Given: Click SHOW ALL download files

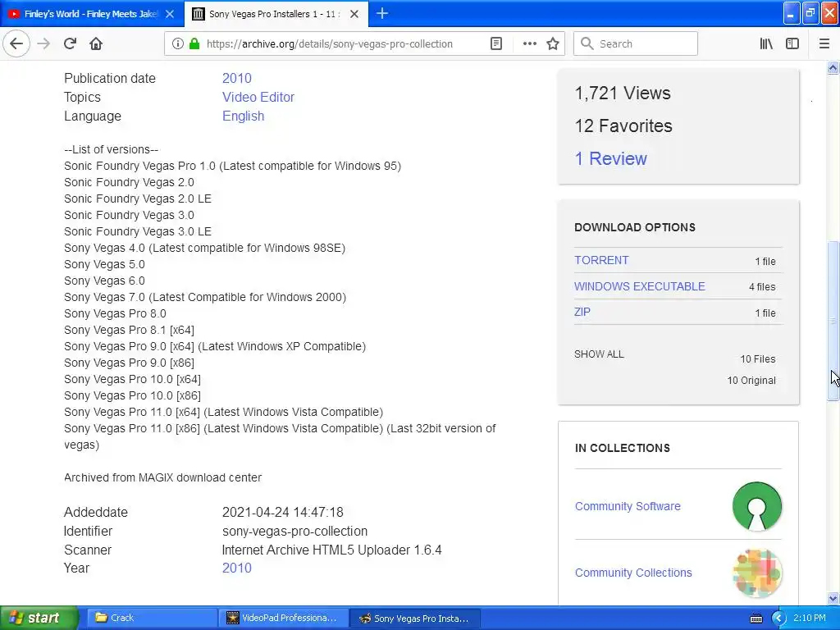Looking at the screenshot, I should coord(599,354).
